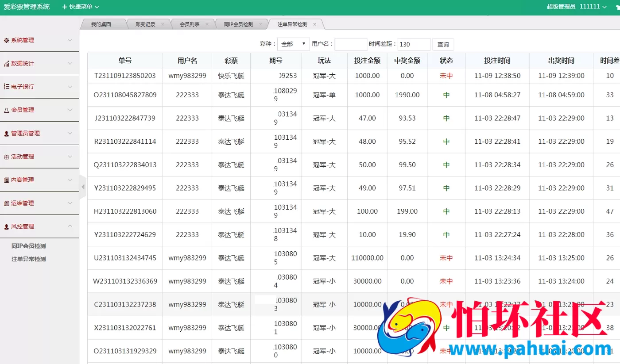Select the 注单异常检测 tab
The image size is (620, 364).
click(292, 24)
